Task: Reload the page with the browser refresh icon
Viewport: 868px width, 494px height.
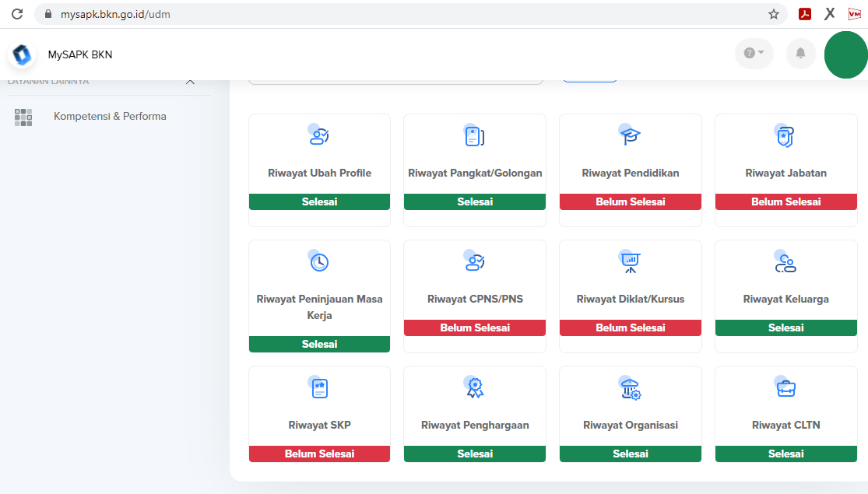Action: click(17, 14)
